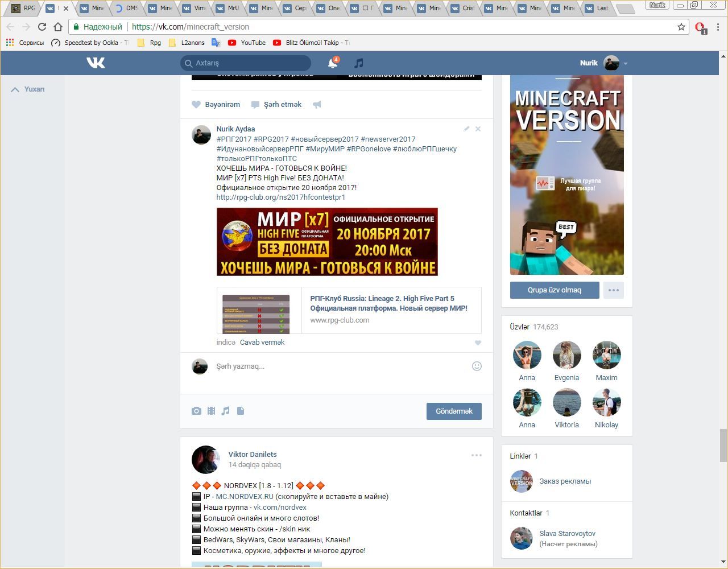The image size is (728, 569).
Task: Open the Chrome menu three dots
Action: [x=718, y=27]
